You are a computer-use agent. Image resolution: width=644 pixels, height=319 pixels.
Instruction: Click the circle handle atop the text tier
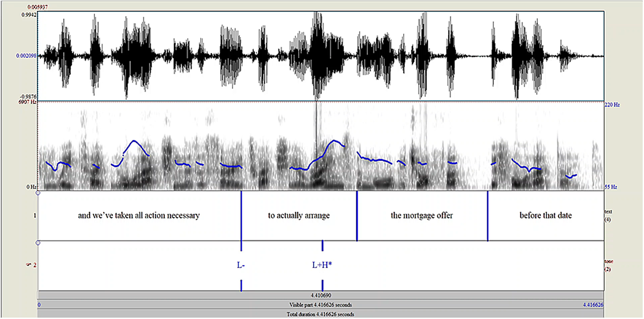38,192
